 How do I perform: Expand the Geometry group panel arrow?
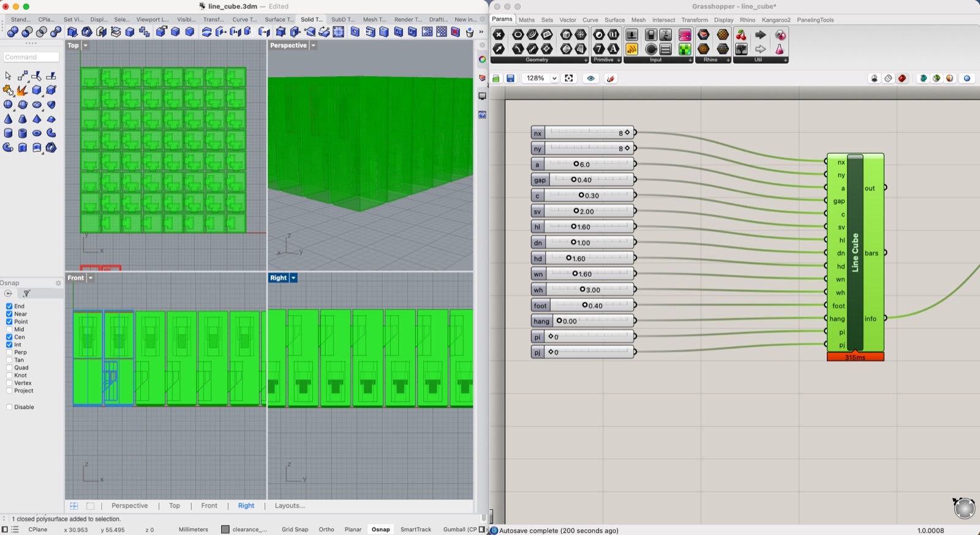coord(586,60)
